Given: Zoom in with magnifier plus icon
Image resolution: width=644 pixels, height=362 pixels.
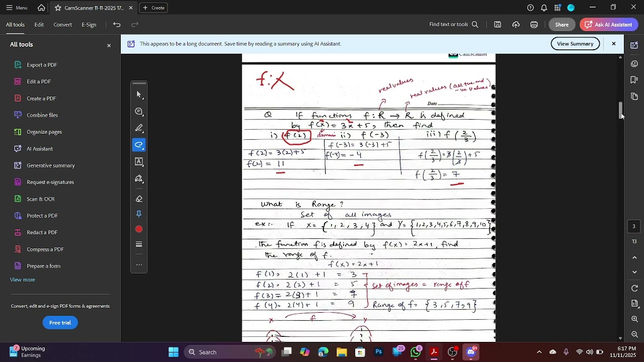Looking at the screenshot, I should (634, 319).
